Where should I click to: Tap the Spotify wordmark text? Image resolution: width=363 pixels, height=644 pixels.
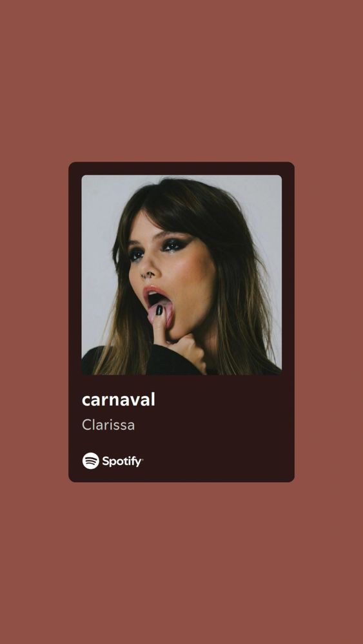(122, 462)
